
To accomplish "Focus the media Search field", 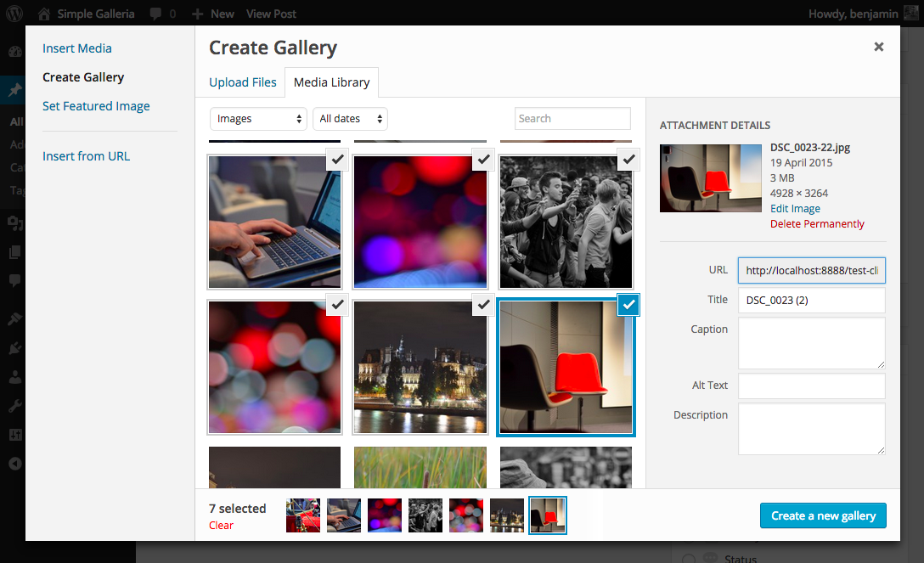I will [x=572, y=118].
